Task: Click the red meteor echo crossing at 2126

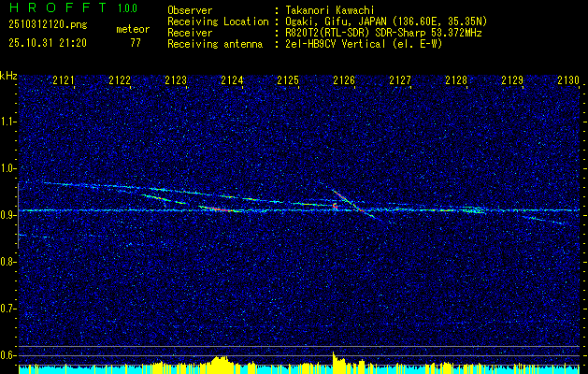Action: pos(352,203)
